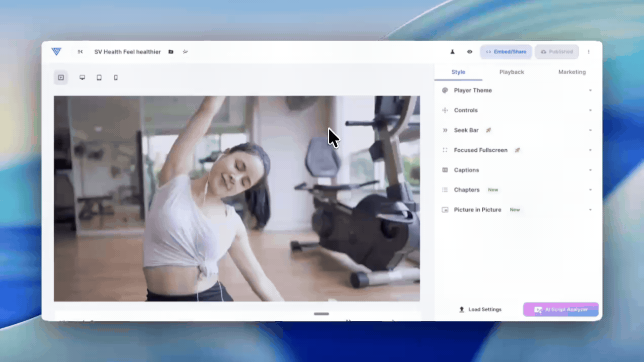
Task: Switch preview to tablet view
Action: click(99, 77)
